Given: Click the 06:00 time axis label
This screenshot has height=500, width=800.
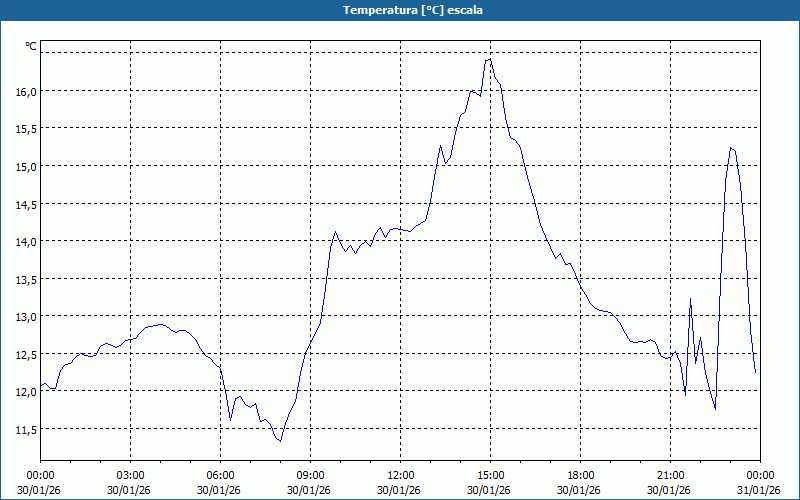Looking at the screenshot, I should point(220,475).
